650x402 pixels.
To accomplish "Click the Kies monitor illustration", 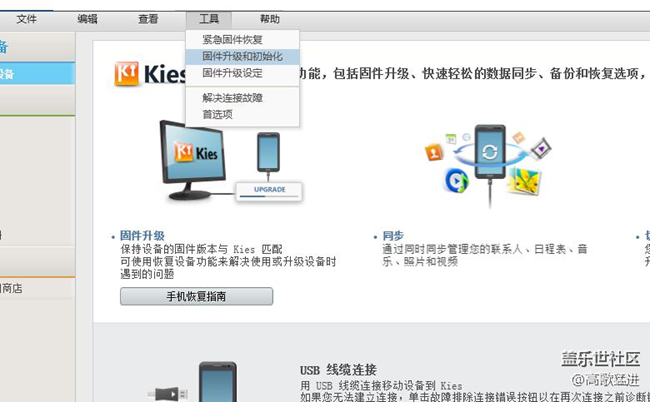I will coord(193,160).
